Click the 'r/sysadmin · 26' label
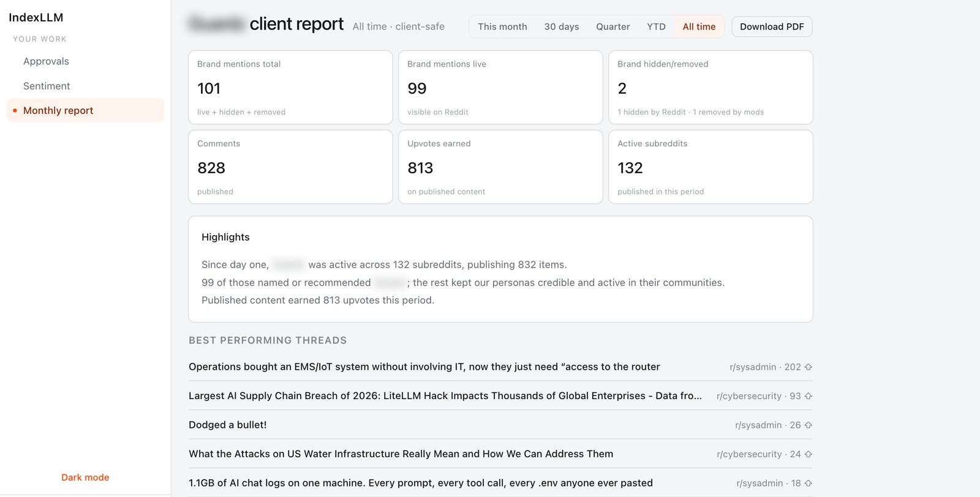 point(768,425)
